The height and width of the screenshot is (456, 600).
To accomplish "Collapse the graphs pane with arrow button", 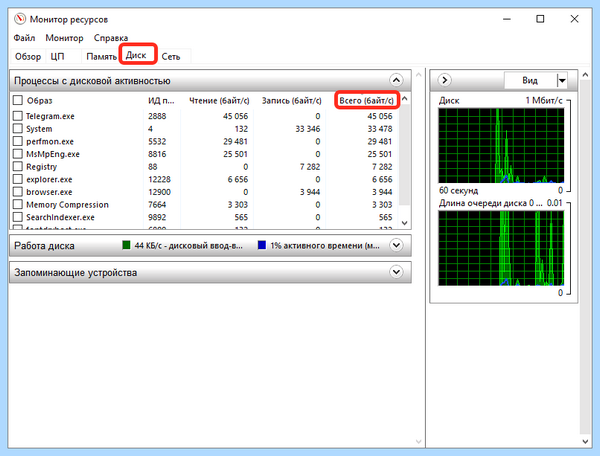I will coord(445,80).
